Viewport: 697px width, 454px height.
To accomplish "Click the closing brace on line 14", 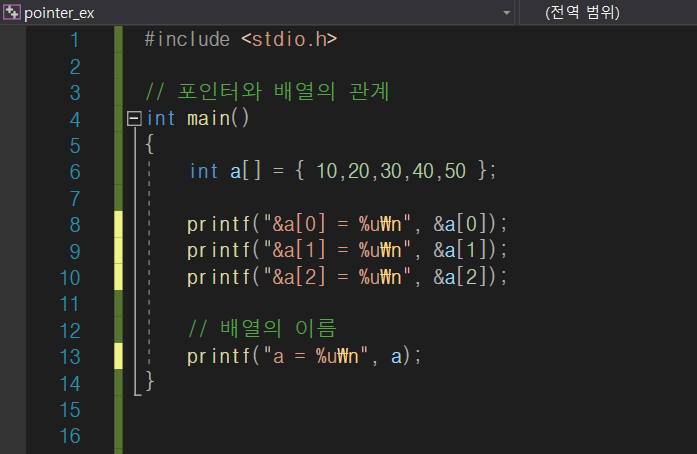I will pos(150,382).
